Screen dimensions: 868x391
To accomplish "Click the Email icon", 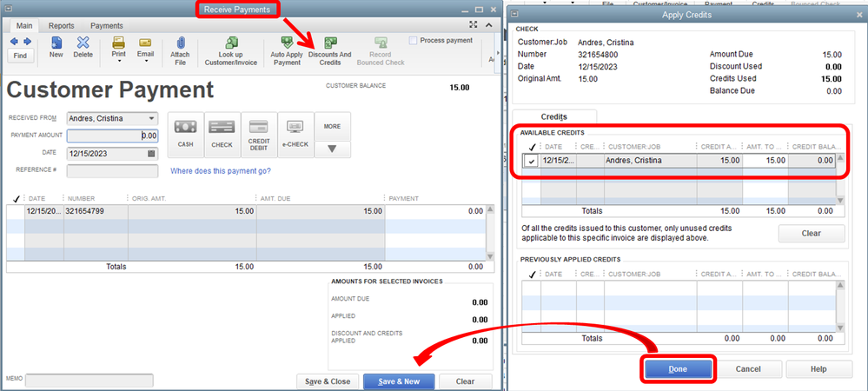I will coord(146,43).
